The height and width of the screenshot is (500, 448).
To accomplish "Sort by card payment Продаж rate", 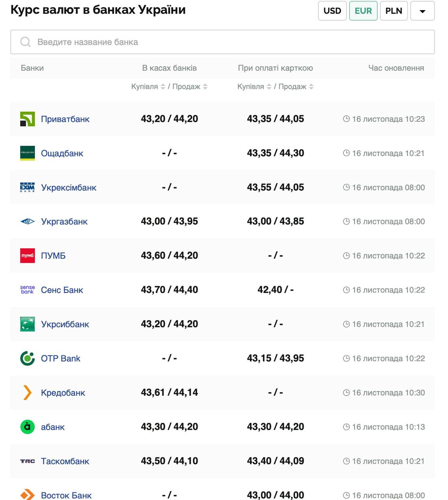I will click(x=311, y=87).
